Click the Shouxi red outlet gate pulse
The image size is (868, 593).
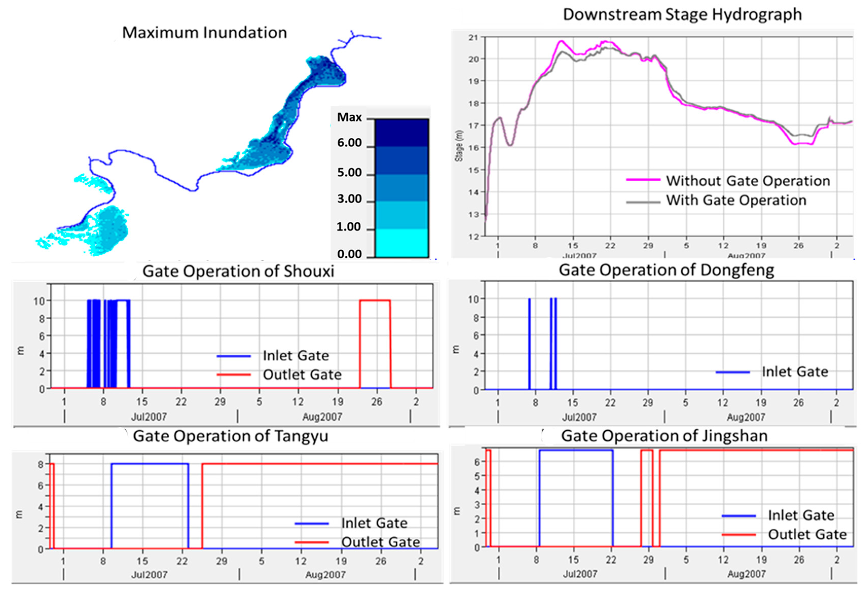pos(375,300)
